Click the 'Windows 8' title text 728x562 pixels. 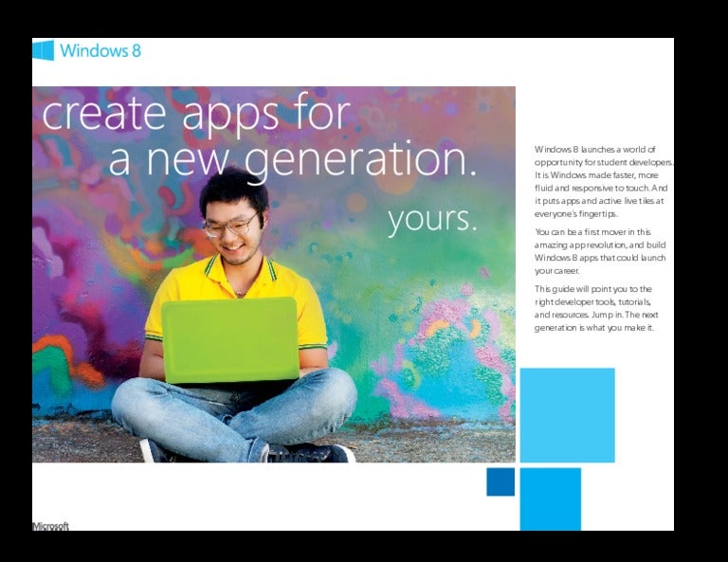(x=100, y=50)
